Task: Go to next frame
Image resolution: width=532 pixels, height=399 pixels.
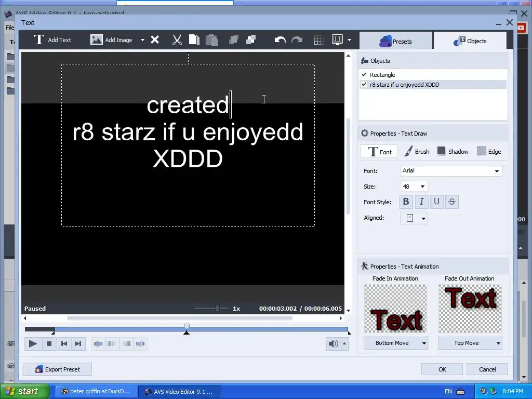Action: [78, 344]
